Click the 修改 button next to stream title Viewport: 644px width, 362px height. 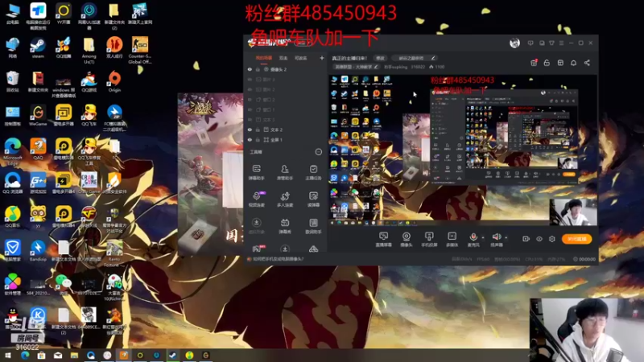point(380,58)
